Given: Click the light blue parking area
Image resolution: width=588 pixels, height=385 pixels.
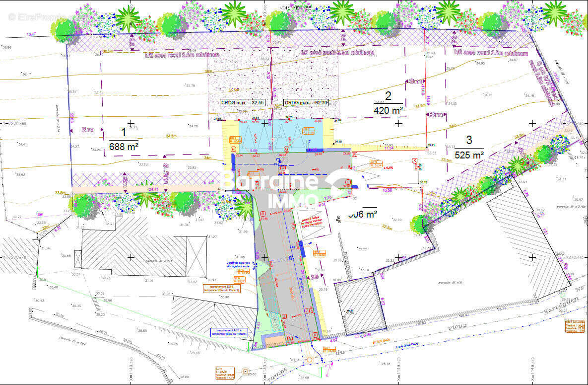Looking at the screenshot, I should (x=280, y=135).
